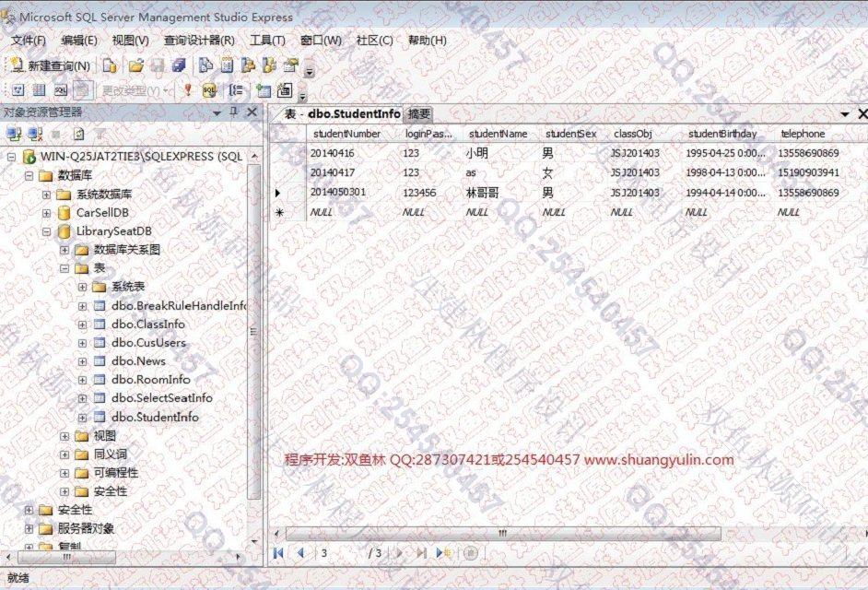Open 视图(V) menu
This screenshot has height=590, width=868.
(130, 41)
